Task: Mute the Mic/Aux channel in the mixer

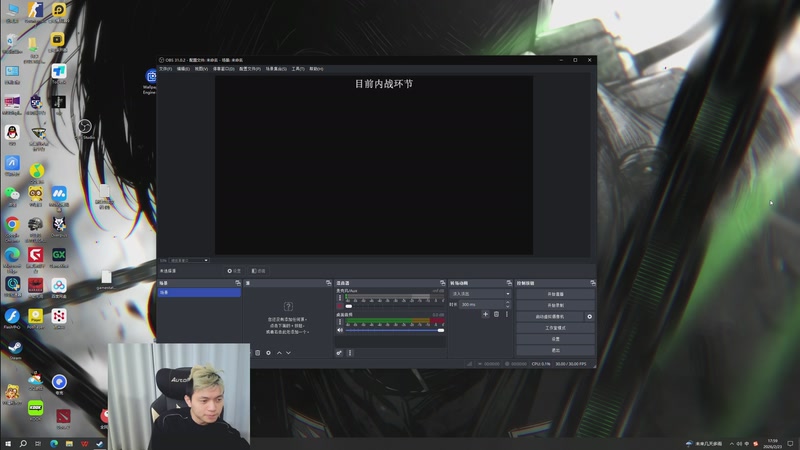Action: tap(340, 306)
